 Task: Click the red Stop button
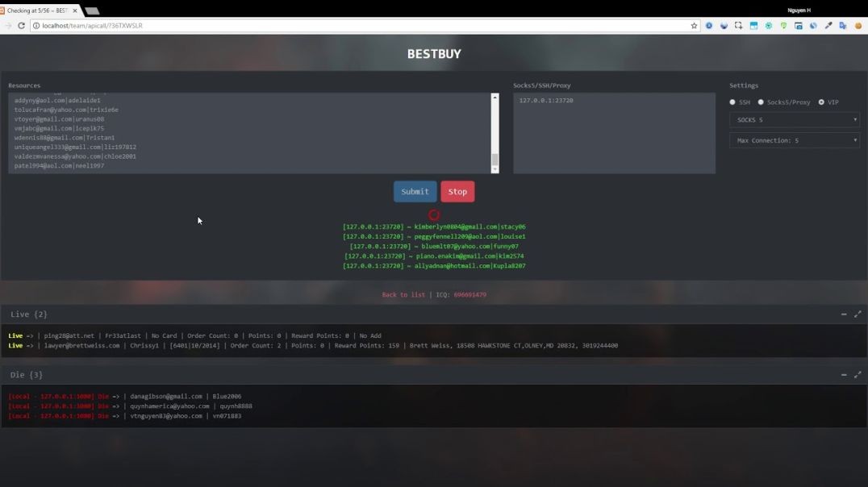[x=457, y=191]
